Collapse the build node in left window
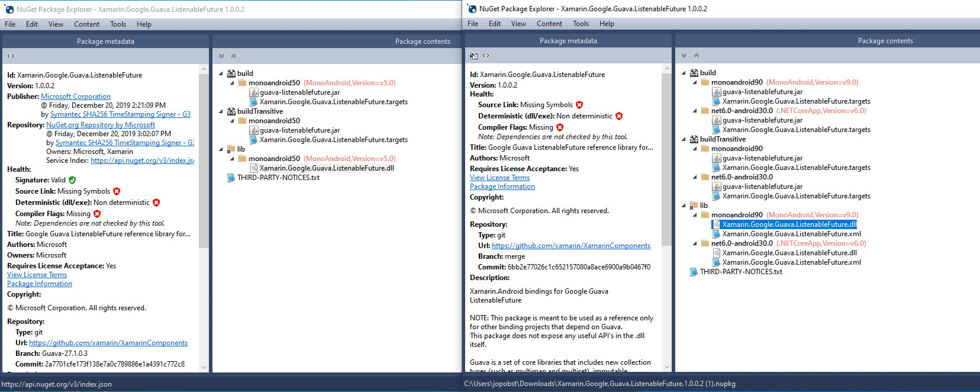This screenshot has width=980, height=392. (221, 73)
